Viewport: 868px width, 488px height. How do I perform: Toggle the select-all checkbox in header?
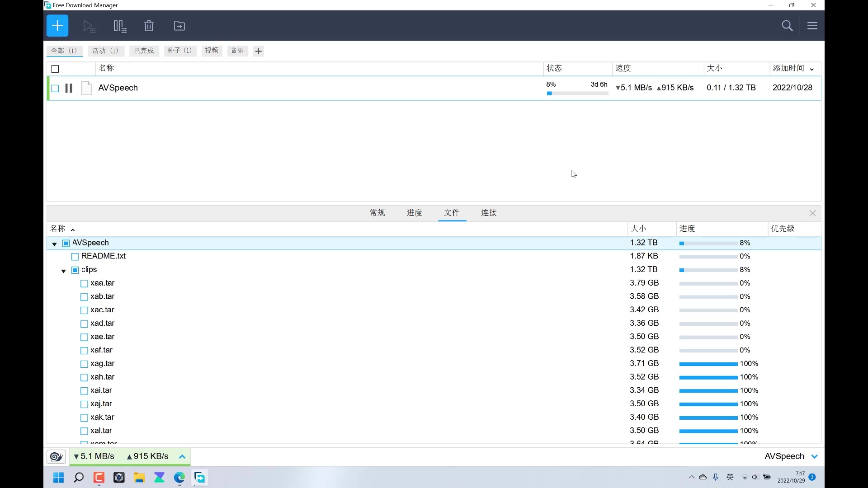click(x=55, y=69)
